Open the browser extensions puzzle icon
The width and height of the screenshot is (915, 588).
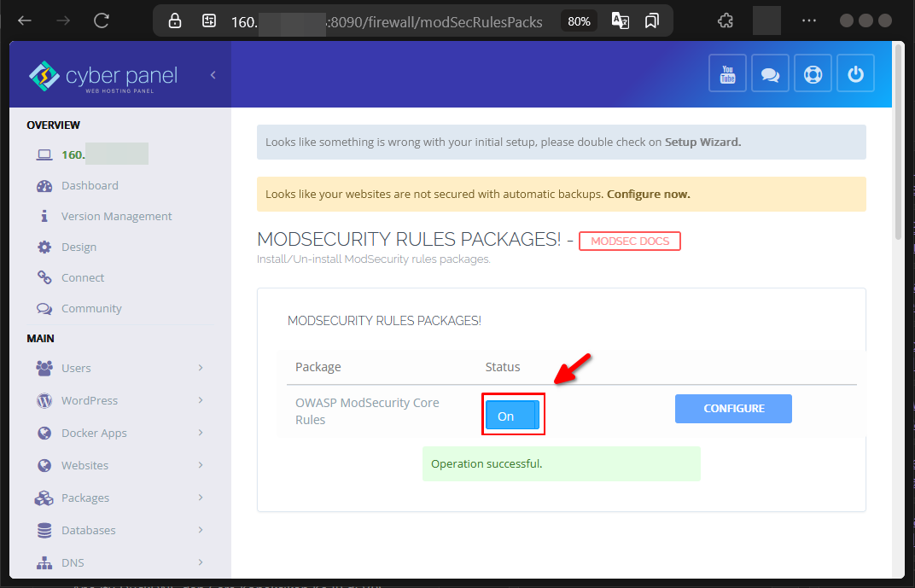click(x=726, y=21)
